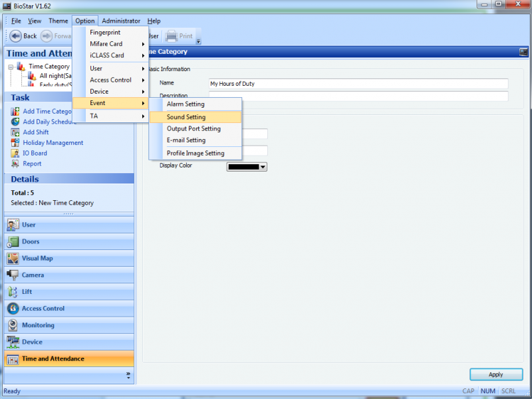
Task: Click the Visual Map icon in sidebar
Action: [13, 259]
